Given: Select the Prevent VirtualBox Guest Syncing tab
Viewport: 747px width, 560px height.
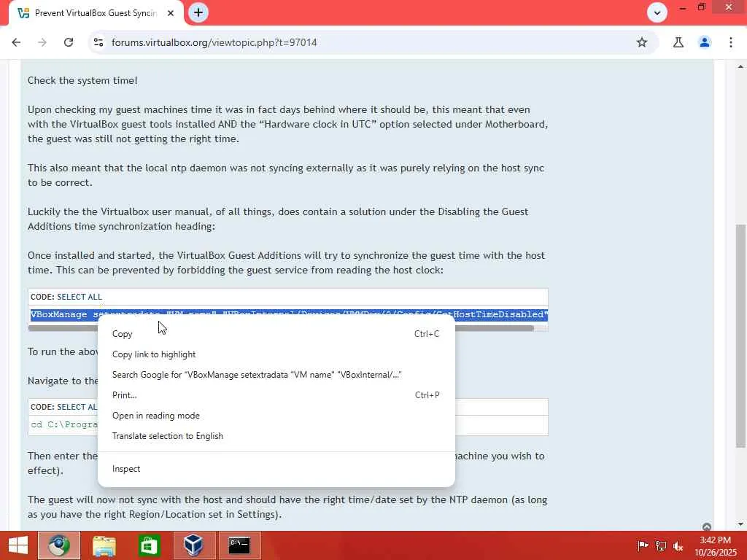Looking at the screenshot, I should pyautogui.click(x=96, y=13).
